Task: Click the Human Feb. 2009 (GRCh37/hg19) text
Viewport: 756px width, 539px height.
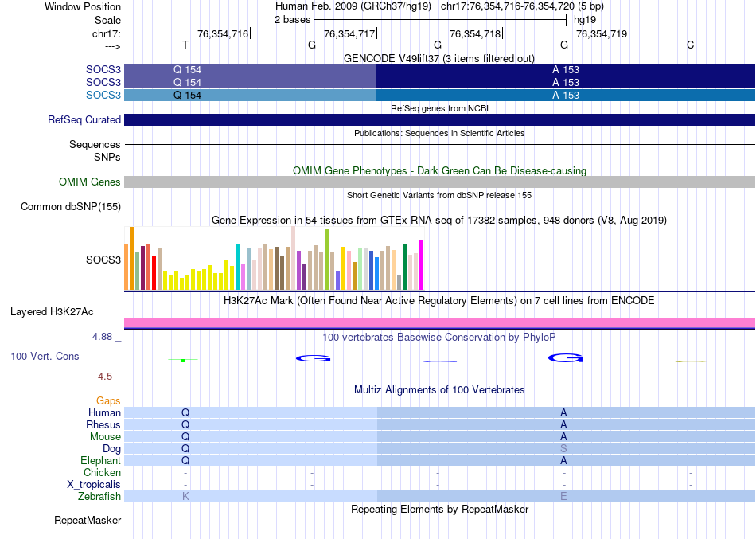Action: 353,6
